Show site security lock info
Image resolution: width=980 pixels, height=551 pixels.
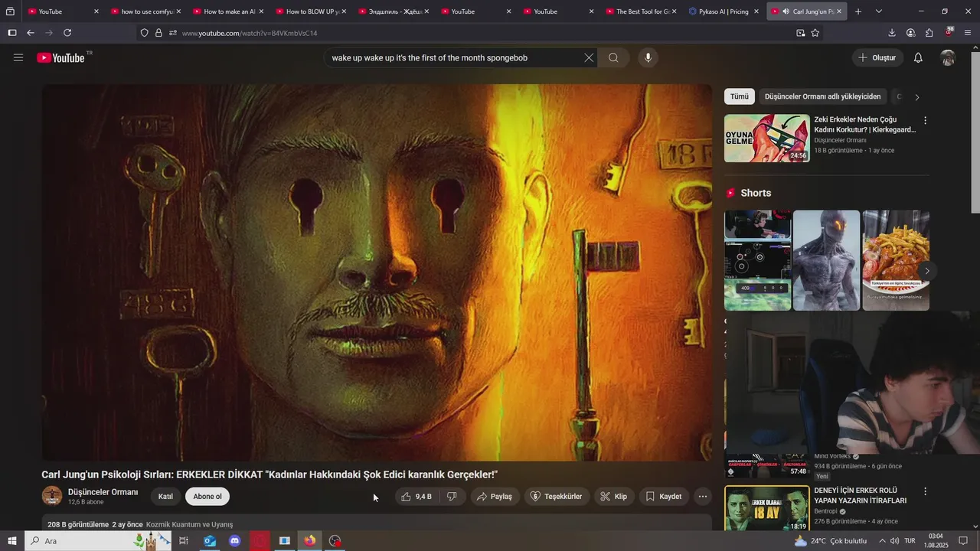pos(158,33)
